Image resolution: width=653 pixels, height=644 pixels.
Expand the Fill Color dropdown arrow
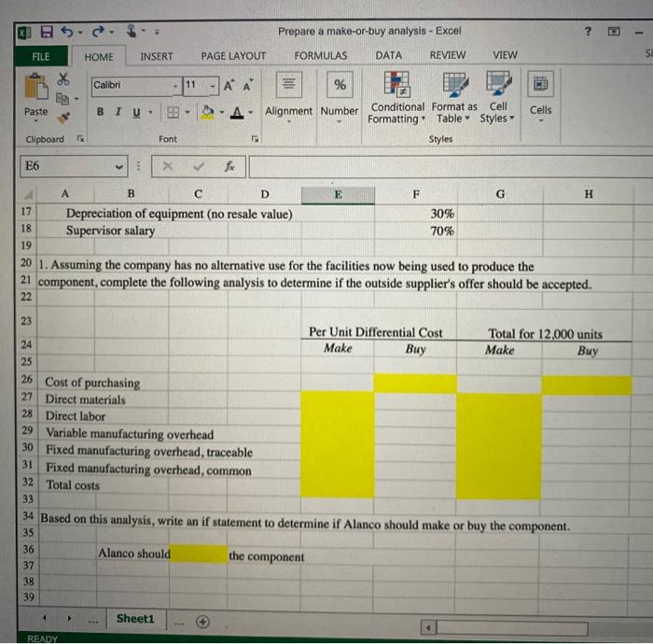(222, 112)
